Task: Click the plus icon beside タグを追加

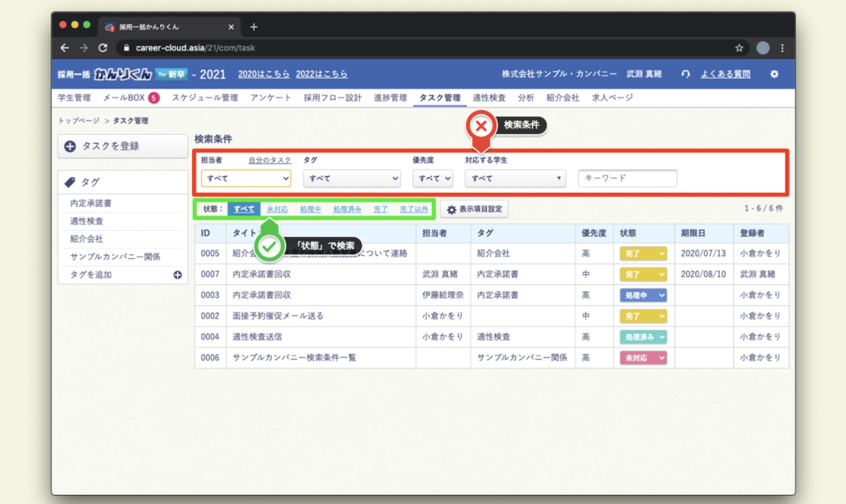Action: click(x=177, y=275)
